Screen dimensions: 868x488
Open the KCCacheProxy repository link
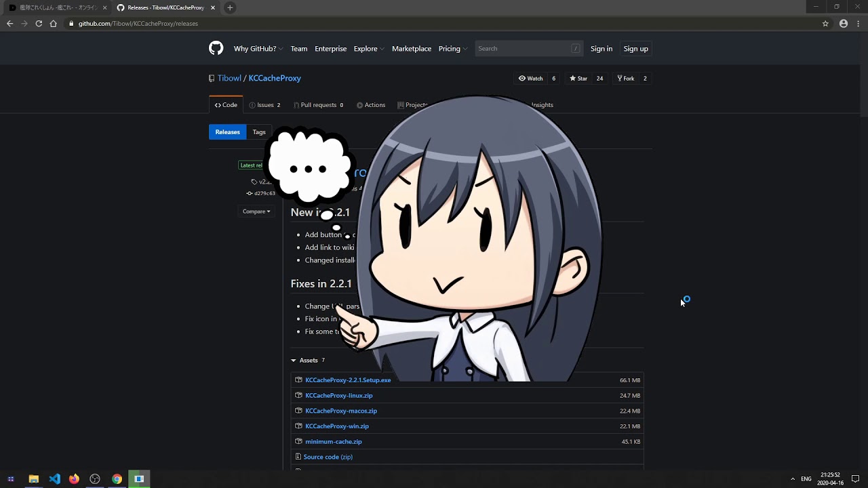[275, 78]
